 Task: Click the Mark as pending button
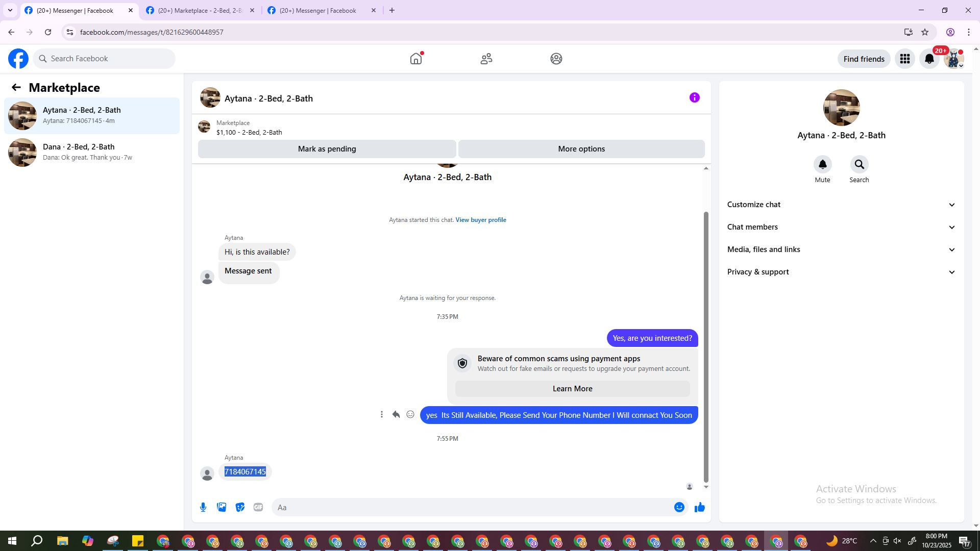pos(327,149)
